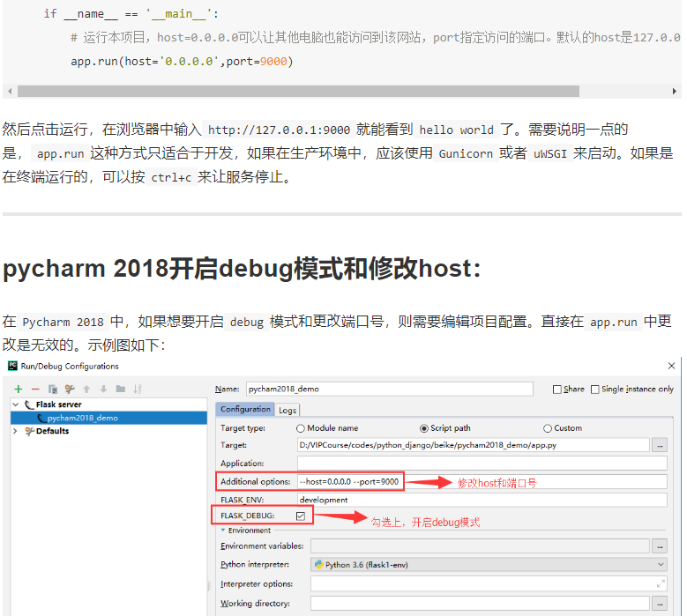687x616 pixels.
Task: Click the app.run host port code line
Action: tap(182, 62)
